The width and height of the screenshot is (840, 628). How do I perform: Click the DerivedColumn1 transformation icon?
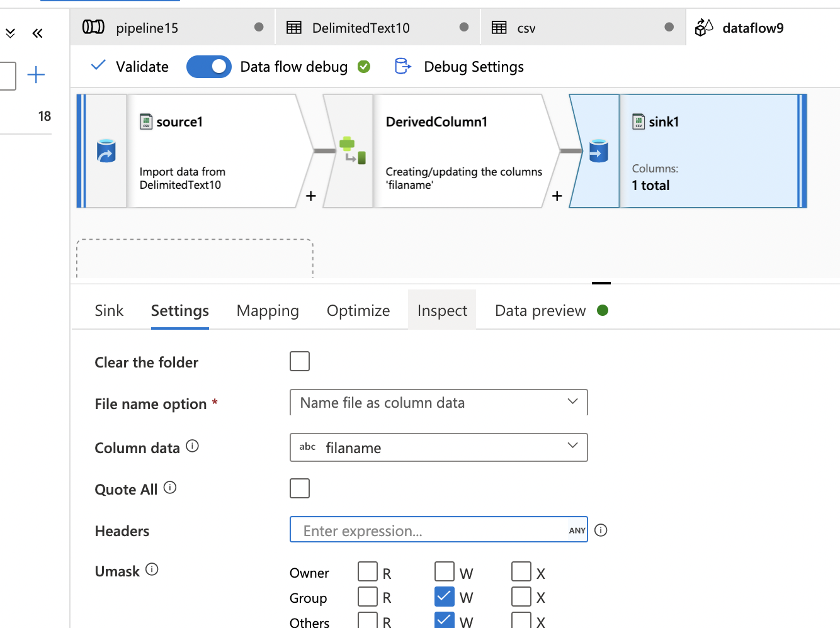pyautogui.click(x=352, y=151)
